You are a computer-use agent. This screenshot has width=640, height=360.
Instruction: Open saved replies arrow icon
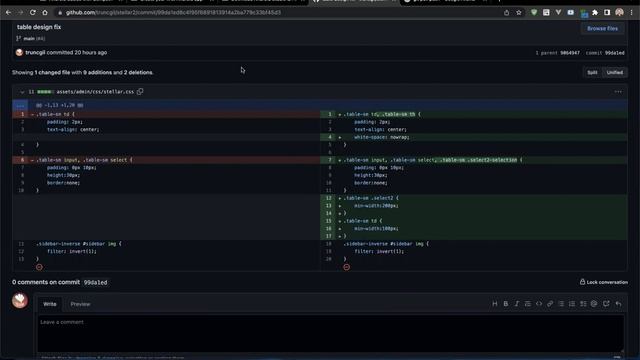pos(618,304)
